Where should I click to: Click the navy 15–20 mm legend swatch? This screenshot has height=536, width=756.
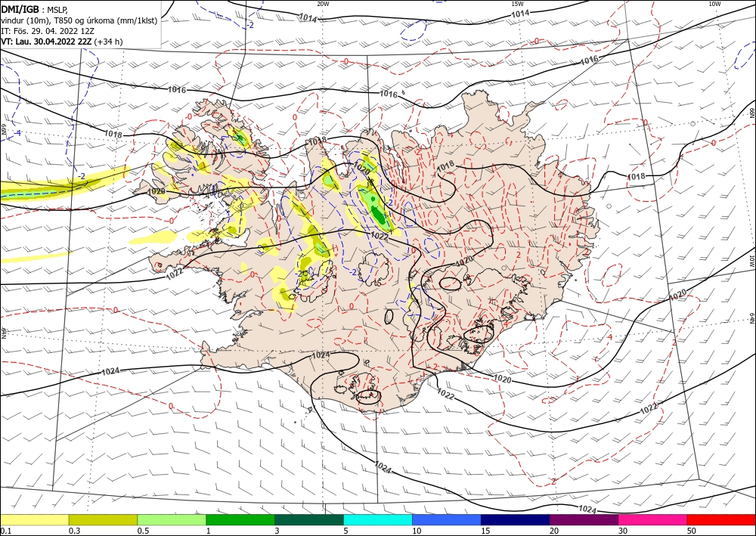(516, 519)
